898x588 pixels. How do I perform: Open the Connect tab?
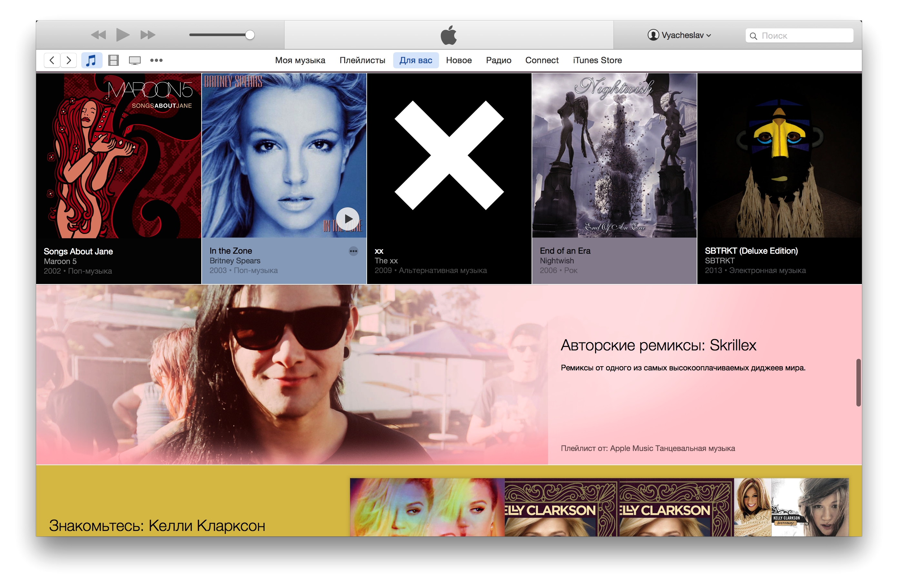[x=542, y=60]
